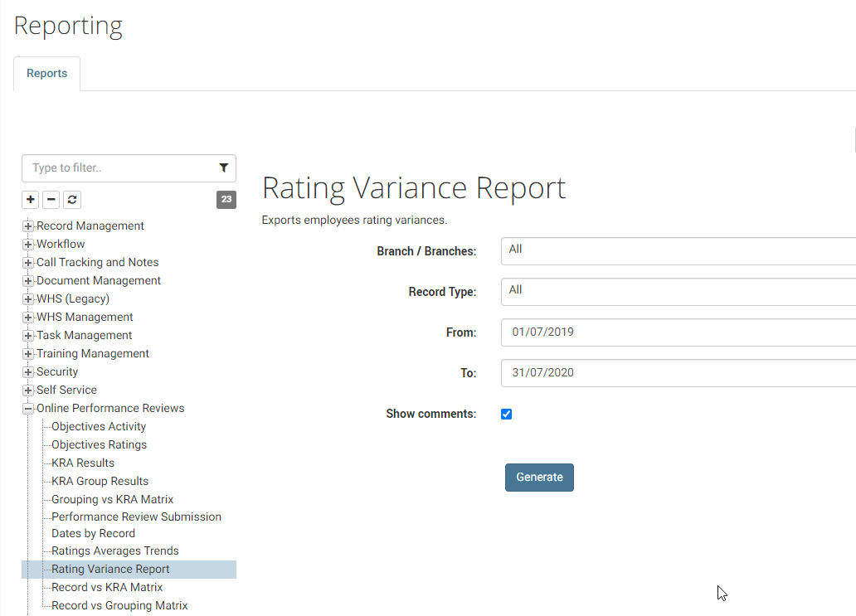Click the Type to filter input box
This screenshot has height=616, width=856.
[x=129, y=168]
